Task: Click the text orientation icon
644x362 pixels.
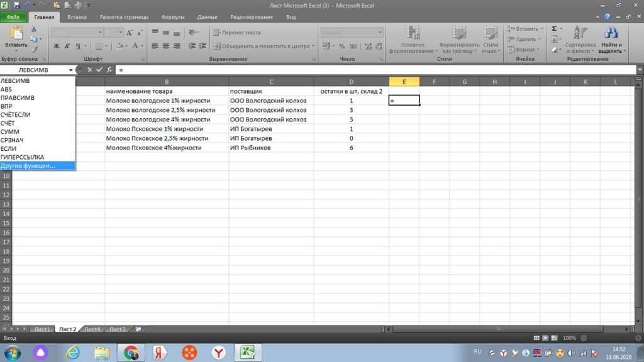Action: pos(192,33)
